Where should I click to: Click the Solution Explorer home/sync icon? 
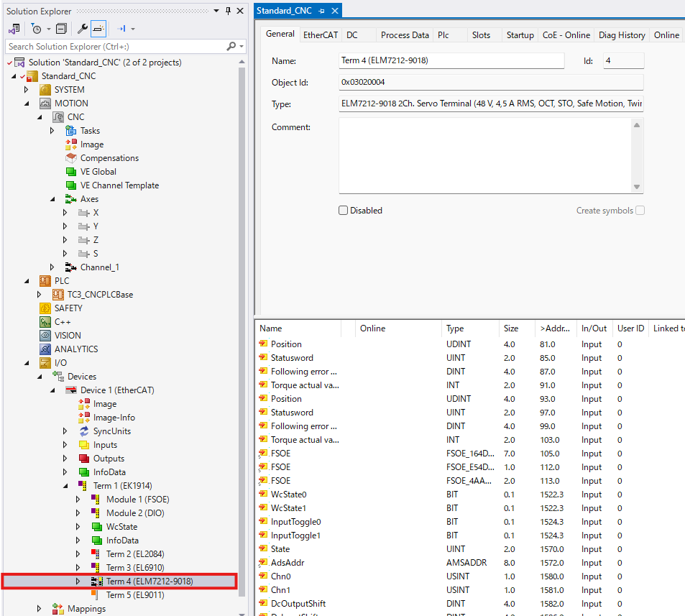(14, 29)
